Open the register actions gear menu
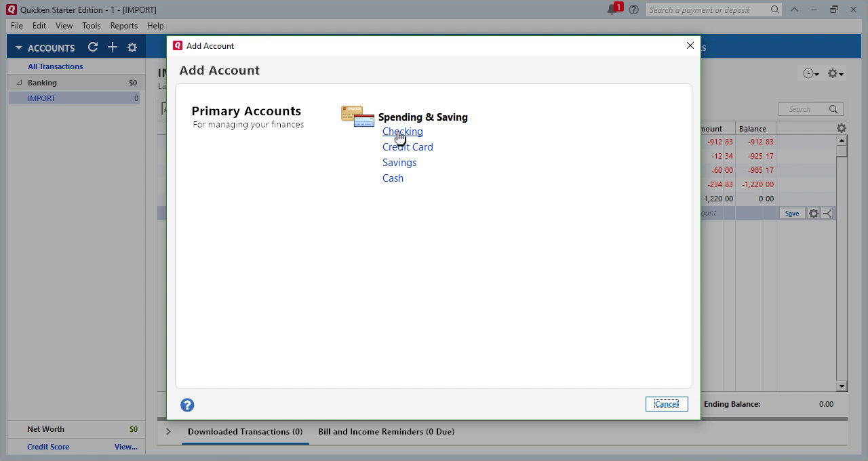Image resolution: width=868 pixels, height=461 pixels. tap(833, 73)
